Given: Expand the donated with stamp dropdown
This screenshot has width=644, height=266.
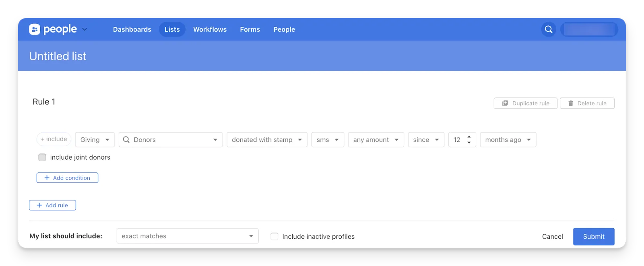Looking at the screenshot, I should (267, 140).
